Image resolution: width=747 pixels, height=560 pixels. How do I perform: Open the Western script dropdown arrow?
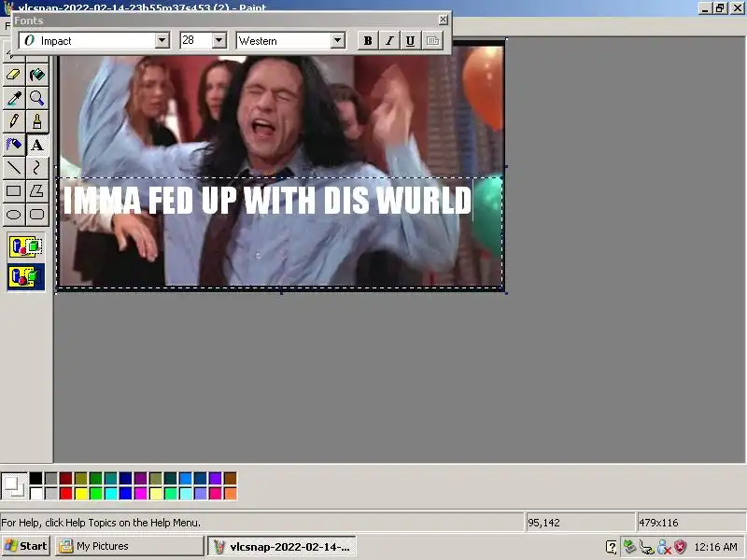pos(338,40)
